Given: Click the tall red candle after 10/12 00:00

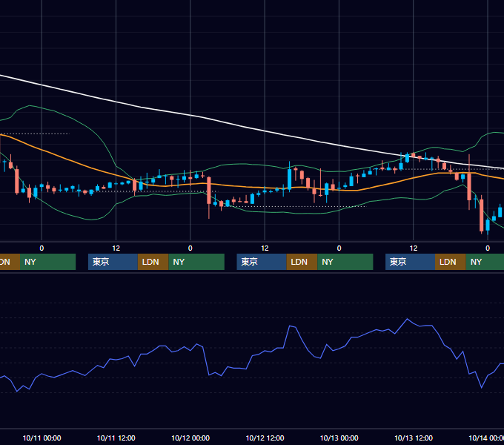Looking at the screenshot, I should [x=209, y=191].
